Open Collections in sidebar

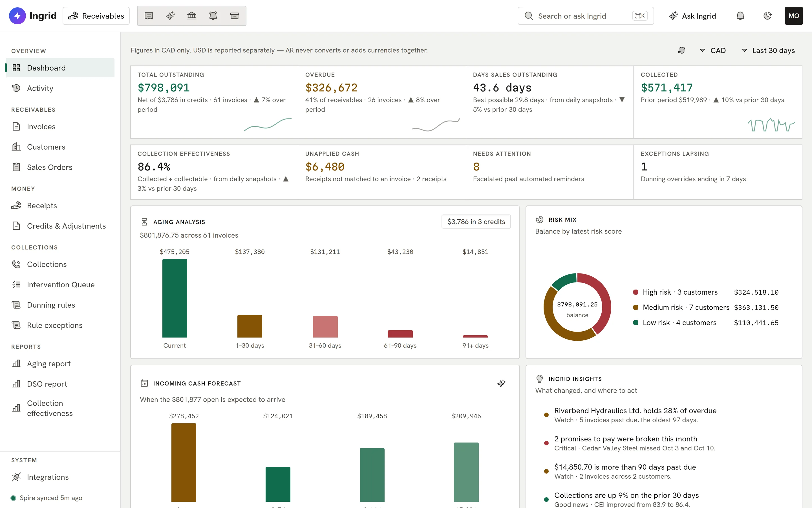point(60,264)
